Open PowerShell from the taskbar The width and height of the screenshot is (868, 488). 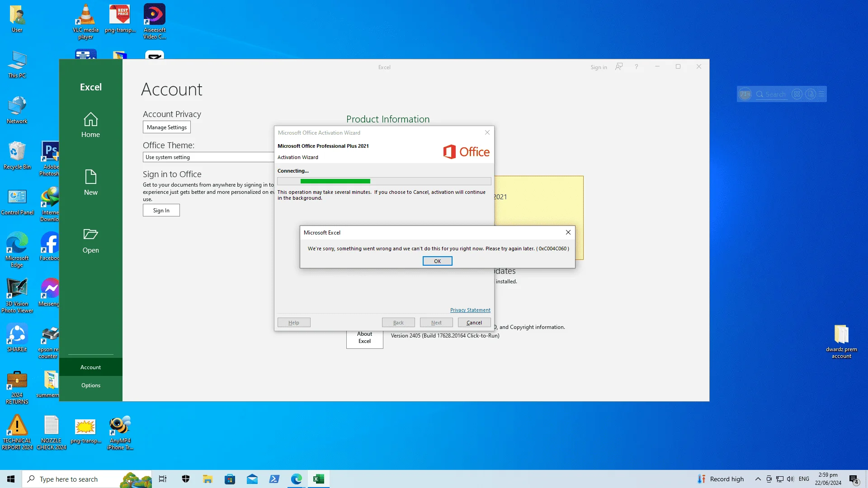[274, 479]
